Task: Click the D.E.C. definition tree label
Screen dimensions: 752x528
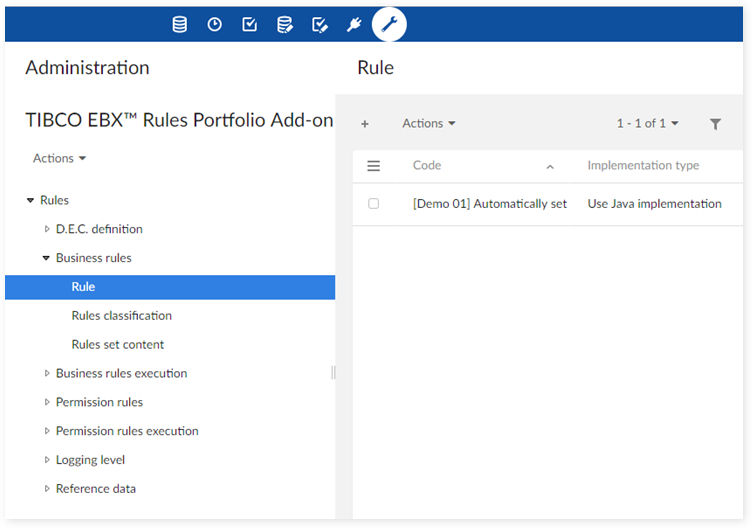Action: click(x=99, y=229)
